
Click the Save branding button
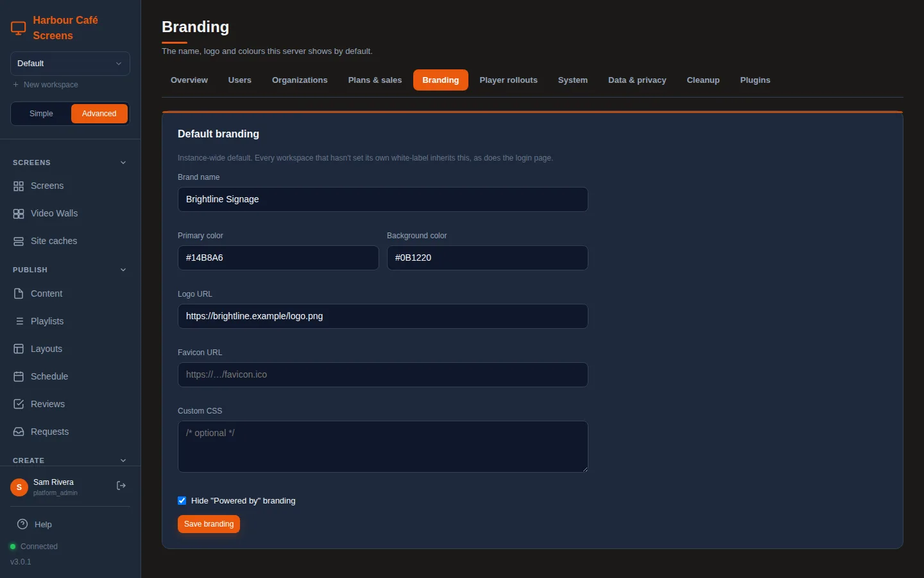[x=209, y=524]
